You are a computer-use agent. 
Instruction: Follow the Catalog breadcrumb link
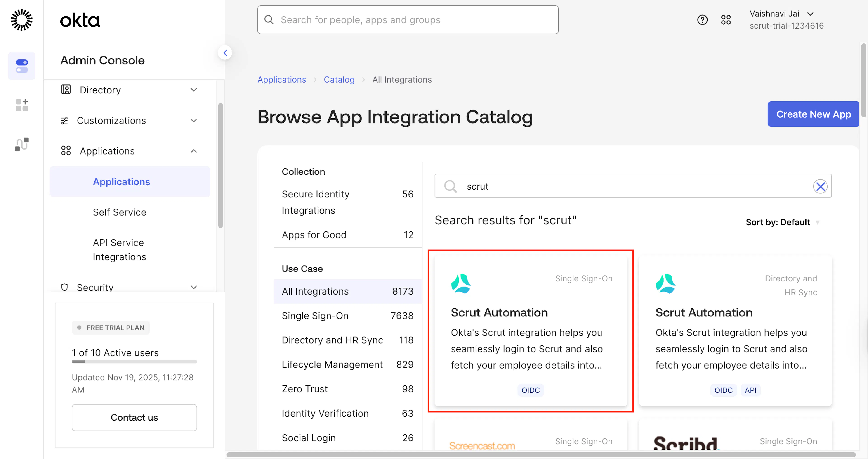pos(339,80)
